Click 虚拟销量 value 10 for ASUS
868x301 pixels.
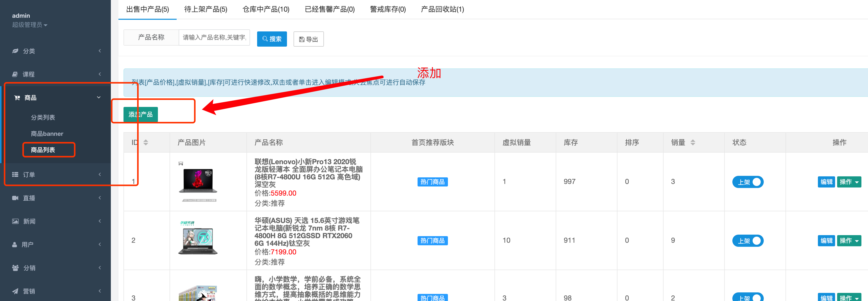point(506,240)
